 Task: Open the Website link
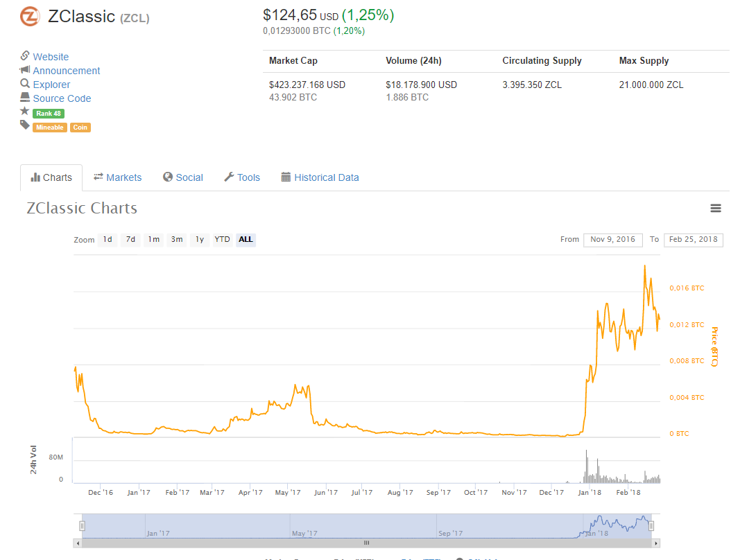point(51,57)
